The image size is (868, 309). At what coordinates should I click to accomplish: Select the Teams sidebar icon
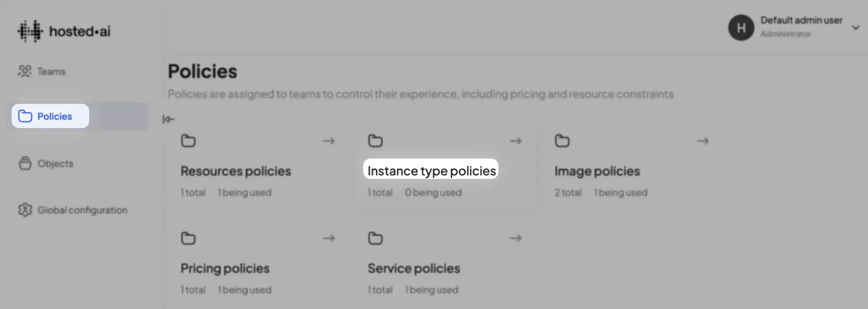click(x=25, y=71)
